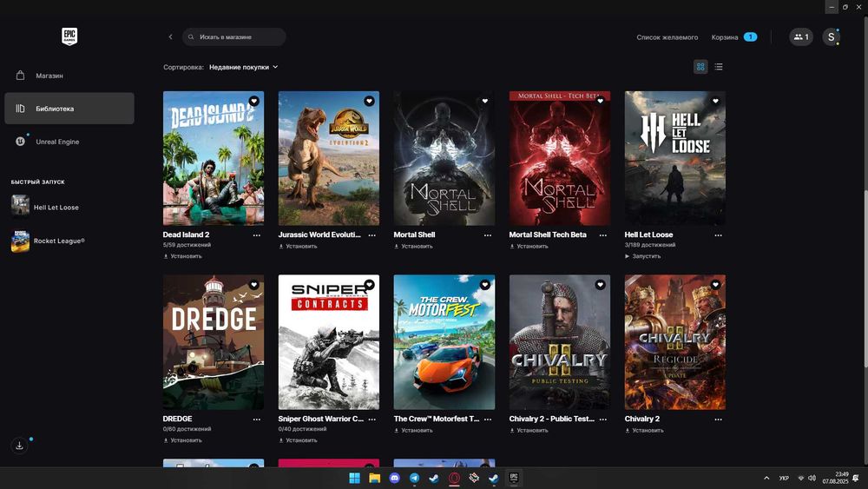868x489 pixels.
Task: Switch to grid view layout
Action: point(700,67)
